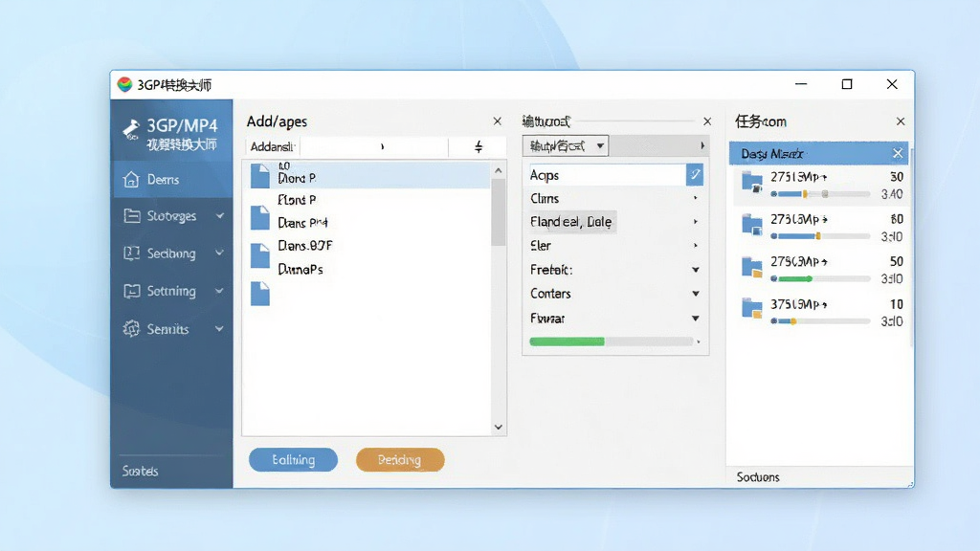Open the Contars dropdown

pos(695,294)
